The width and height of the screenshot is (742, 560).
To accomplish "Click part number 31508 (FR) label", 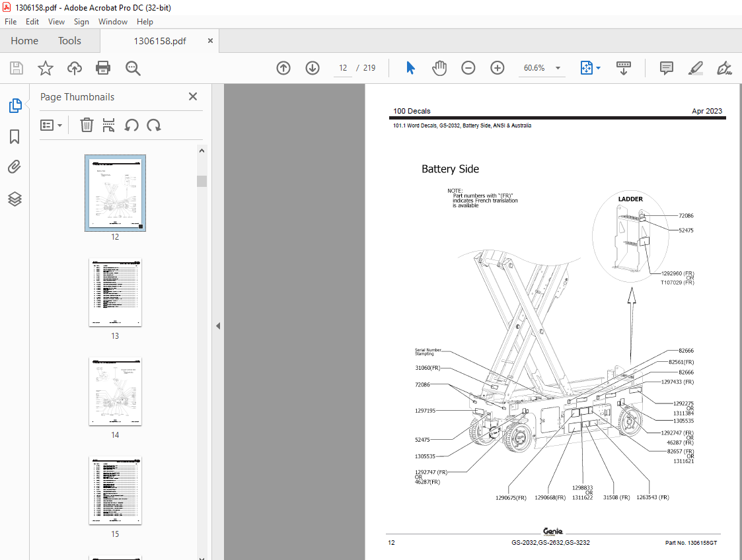I will click(x=616, y=497).
